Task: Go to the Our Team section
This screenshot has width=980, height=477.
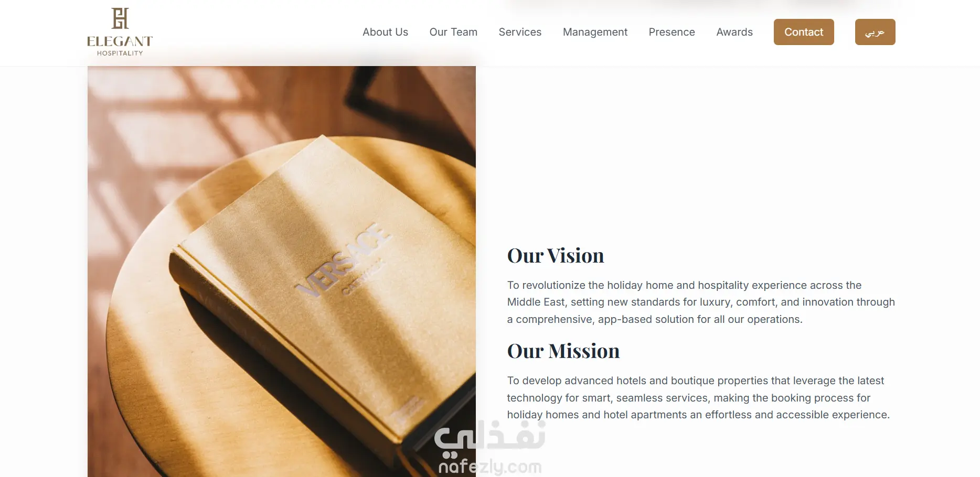Action: (x=453, y=32)
